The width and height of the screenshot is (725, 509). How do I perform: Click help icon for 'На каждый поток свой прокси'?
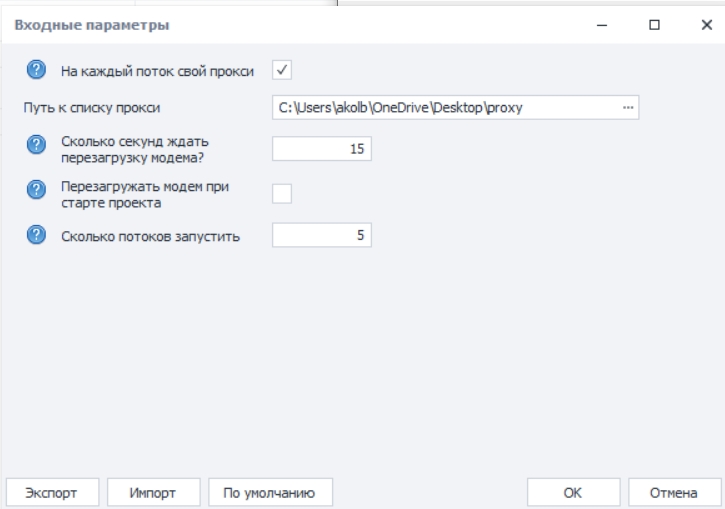pos(37,70)
